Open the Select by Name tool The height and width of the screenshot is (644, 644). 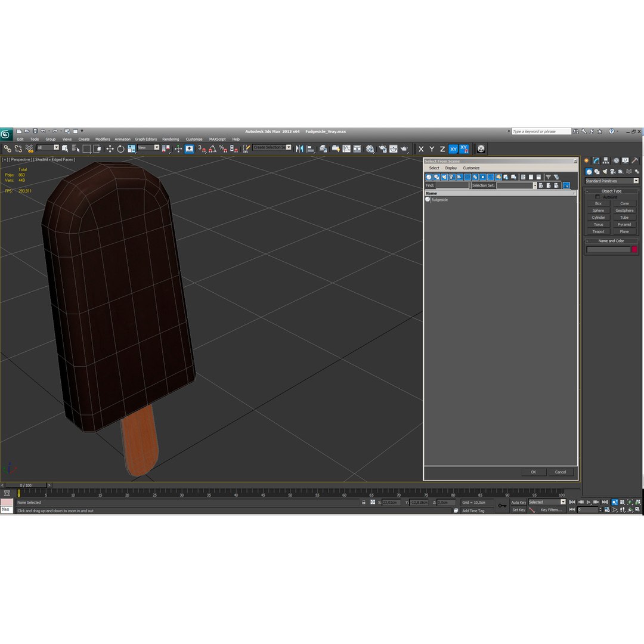76,148
